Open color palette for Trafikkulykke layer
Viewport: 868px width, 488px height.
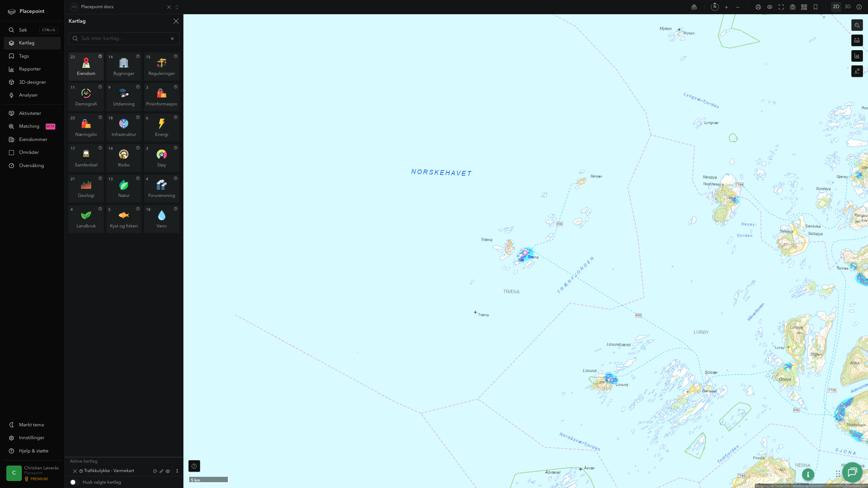(x=155, y=471)
